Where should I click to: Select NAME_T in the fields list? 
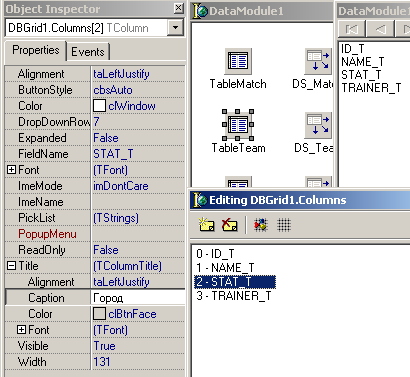(363, 62)
